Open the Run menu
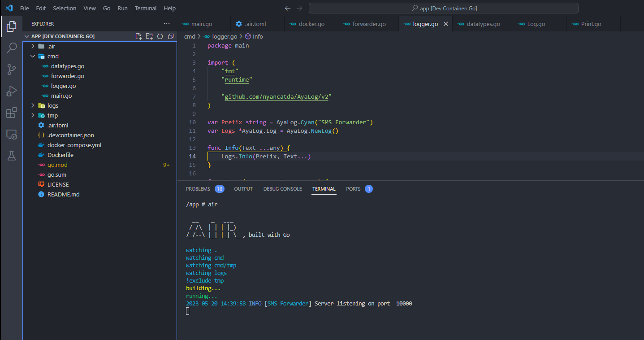The image size is (644, 340). [122, 8]
